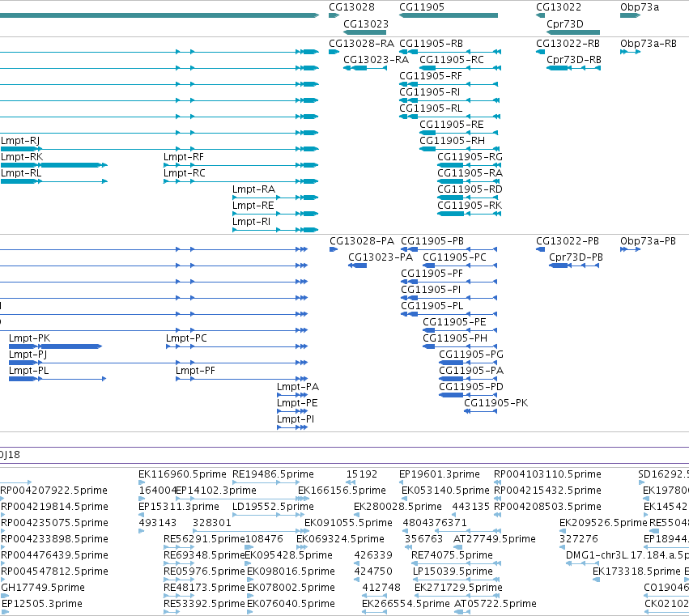The image size is (689, 616).
Task: Select the CG13022 gene label
Action: 559,7
